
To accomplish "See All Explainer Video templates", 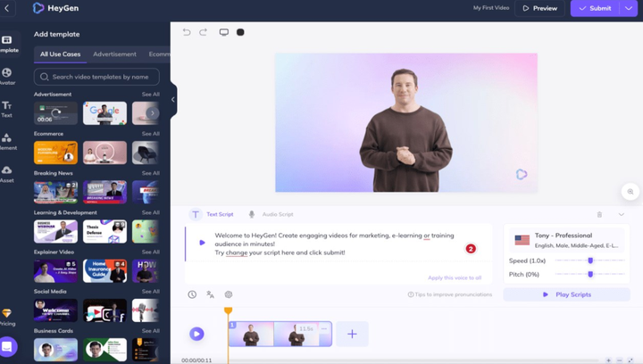I will tap(151, 252).
